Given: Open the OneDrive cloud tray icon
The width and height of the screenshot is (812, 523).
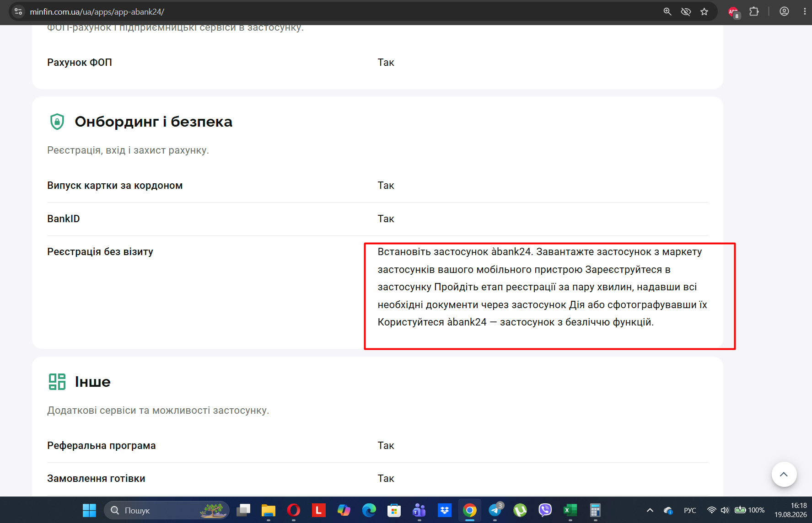Looking at the screenshot, I should pyautogui.click(x=668, y=510).
